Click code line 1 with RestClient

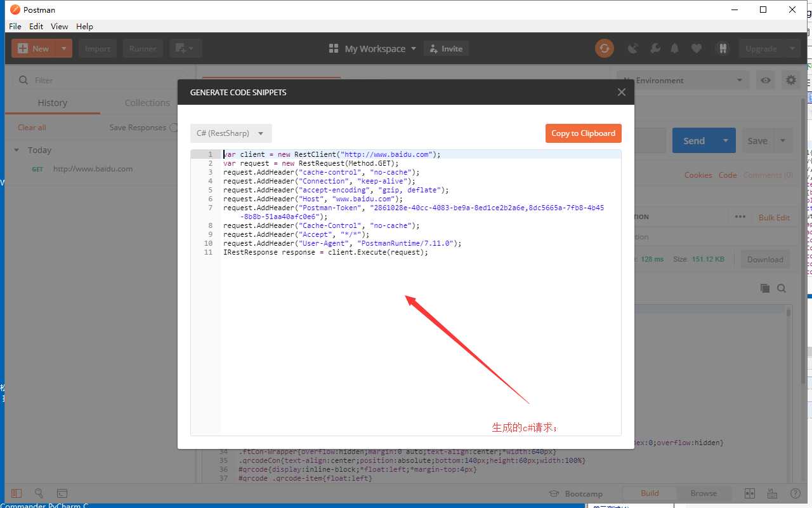[x=332, y=154]
